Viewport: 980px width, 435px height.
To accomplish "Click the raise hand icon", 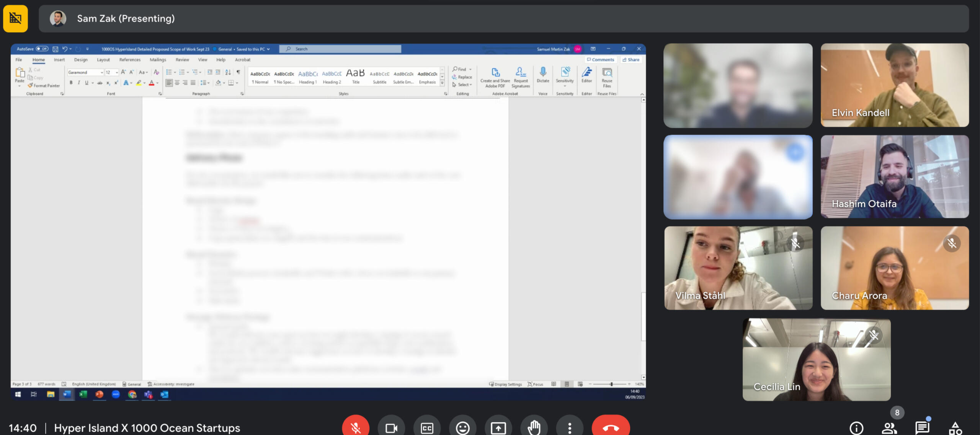I will [x=534, y=428].
